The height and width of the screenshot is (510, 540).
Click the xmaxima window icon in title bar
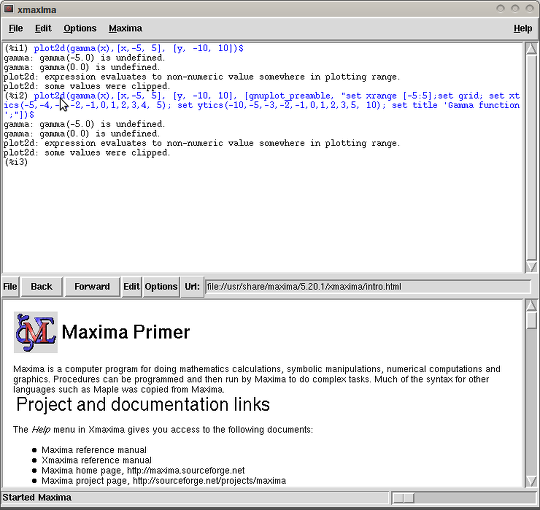[x=8, y=9]
